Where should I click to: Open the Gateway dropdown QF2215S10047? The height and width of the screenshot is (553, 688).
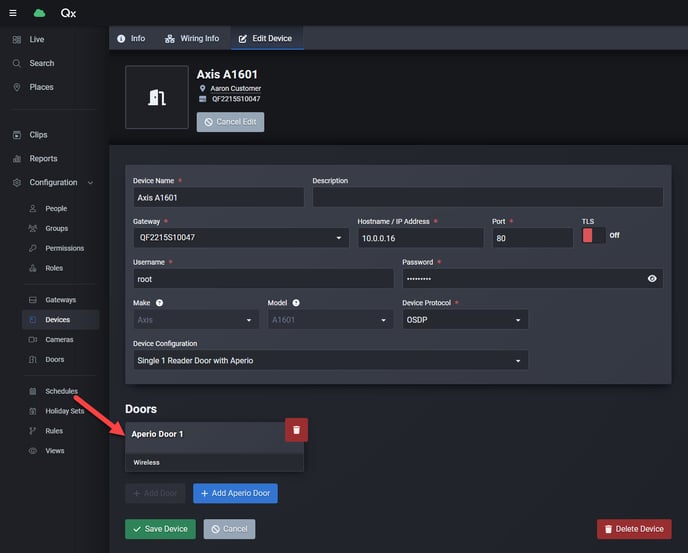tap(241, 238)
